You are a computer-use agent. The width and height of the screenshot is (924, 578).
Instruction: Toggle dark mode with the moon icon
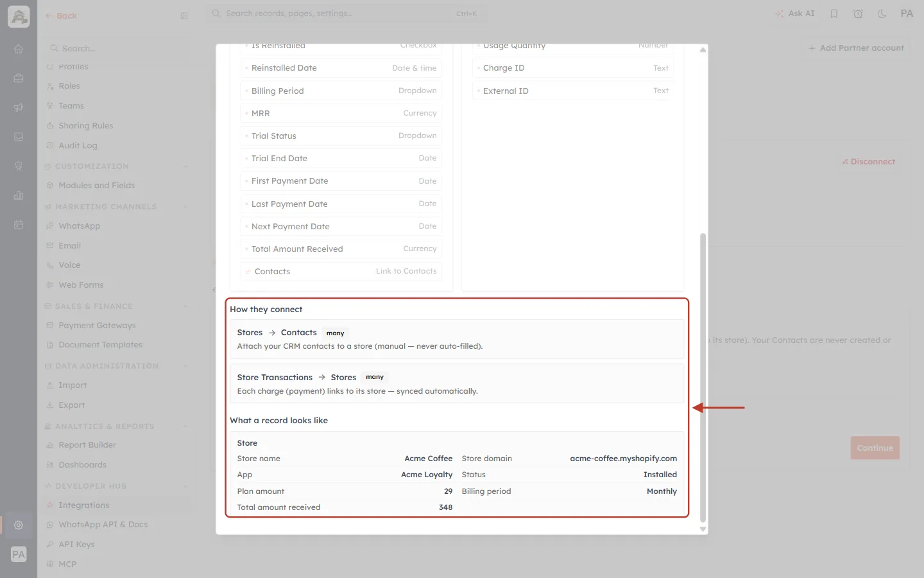point(882,13)
